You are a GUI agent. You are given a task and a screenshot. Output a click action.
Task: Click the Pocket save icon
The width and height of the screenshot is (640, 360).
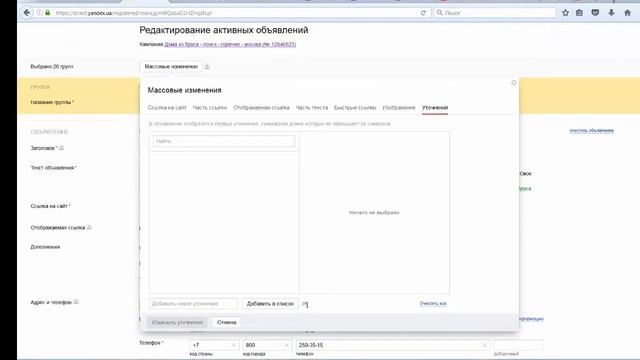pyautogui.click(x=595, y=13)
